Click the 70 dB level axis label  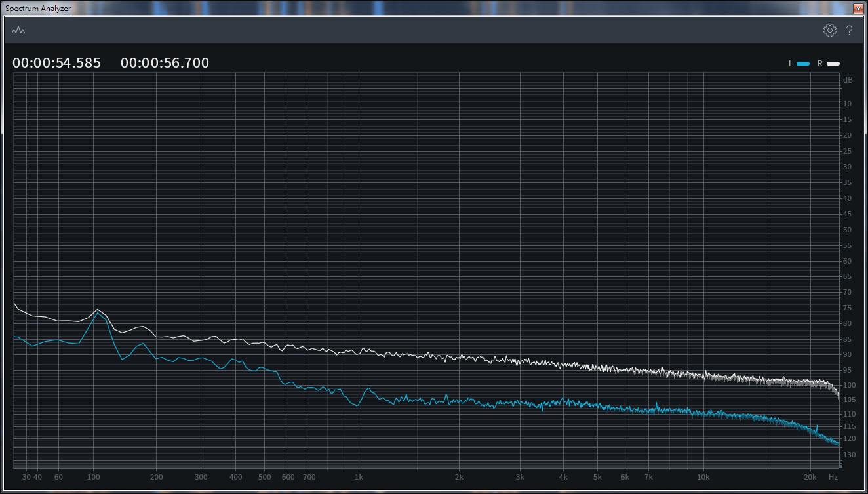point(848,292)
